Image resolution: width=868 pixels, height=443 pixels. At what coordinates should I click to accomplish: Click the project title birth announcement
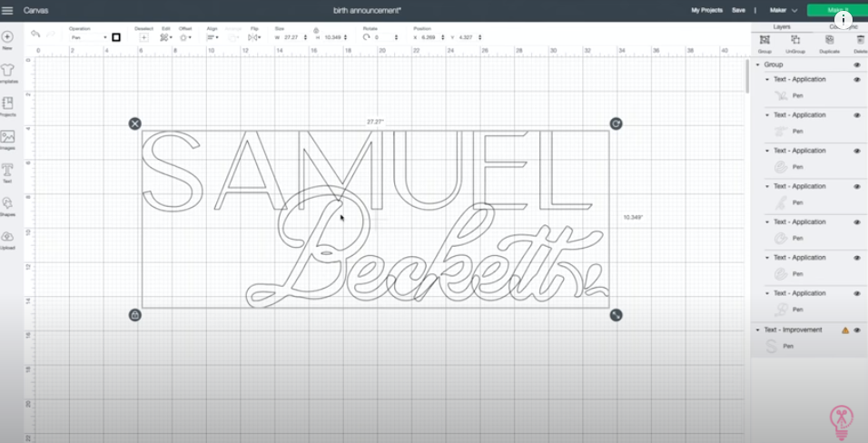pyautogui.click(x=367, y=11)
